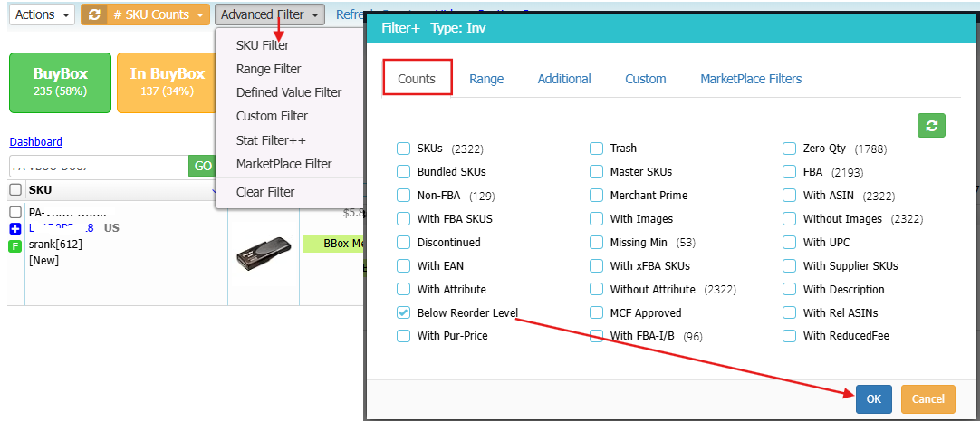Choose SKU Filter from the menu
This screenshot has width=980, height=422.
(263, 45)
